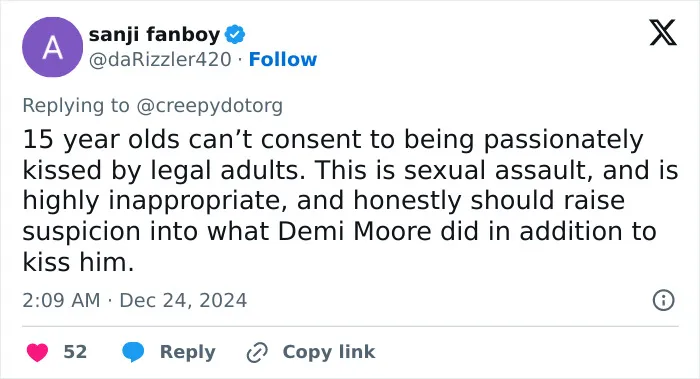Image resolution: width=700 pixels, height=379 pixels.
Task: Click the blue reply bubble icon
Action: tap(133, 352)
